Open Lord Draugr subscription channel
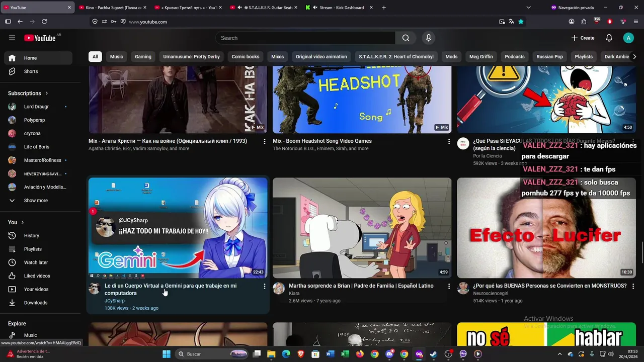Viewport: 644px width, 362px height. pos(38,107)
